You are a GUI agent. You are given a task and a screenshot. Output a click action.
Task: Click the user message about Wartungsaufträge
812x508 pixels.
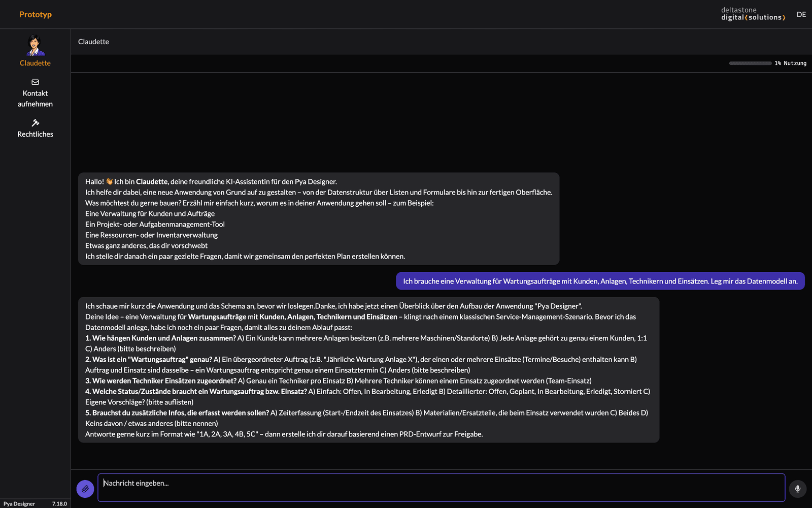600,281
